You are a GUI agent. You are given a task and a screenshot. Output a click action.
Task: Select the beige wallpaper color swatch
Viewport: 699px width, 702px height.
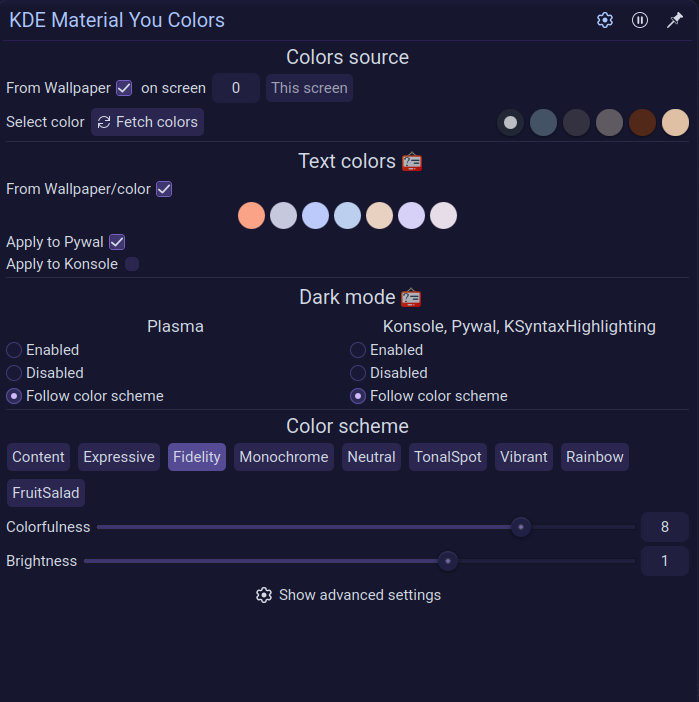coord(675,122)
